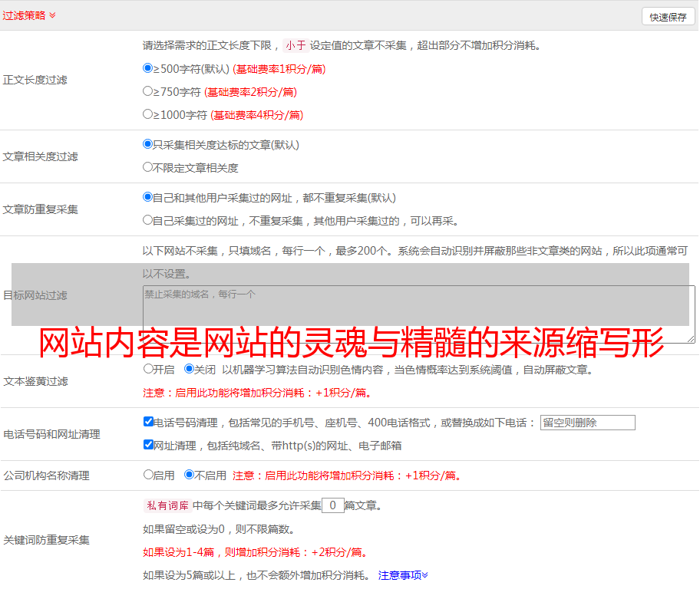Choose 只采集相关度达标的文章 option
The width and height of the screenshot is (700, 589).
coord(148,144)
